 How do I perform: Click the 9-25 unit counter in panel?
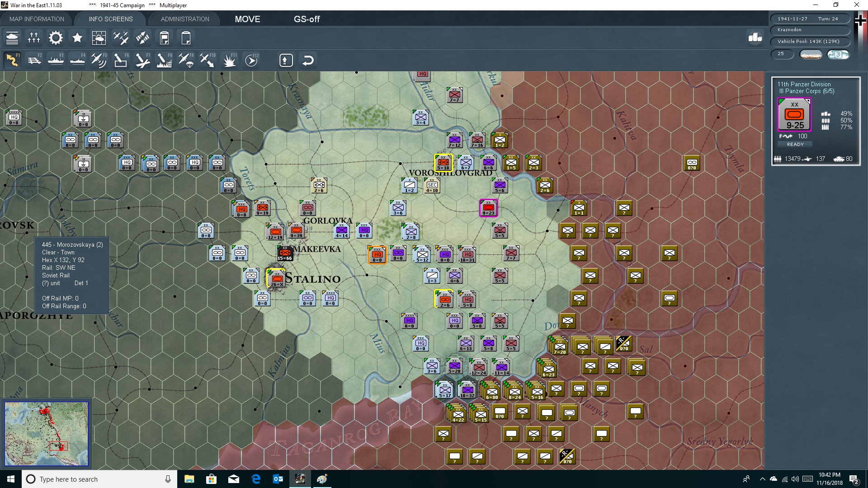[794, 114]
